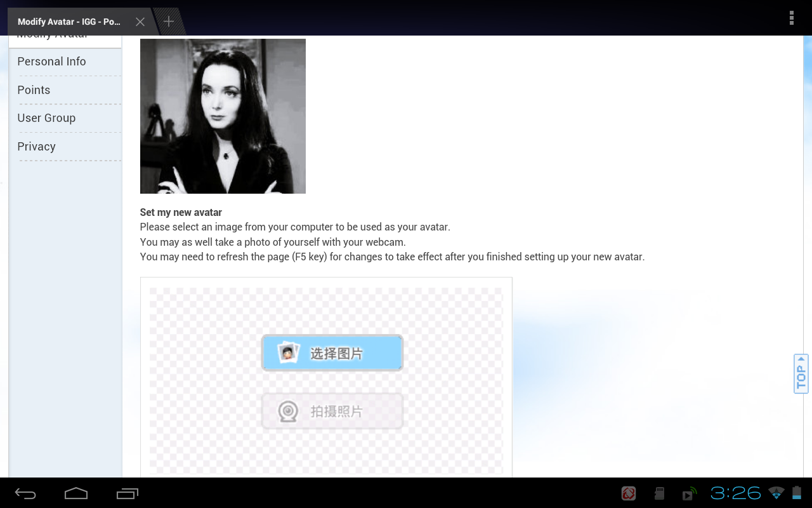The image size is (812, 508).
Task: Open the browser overflow menu
Action: [x=791, y=18]
